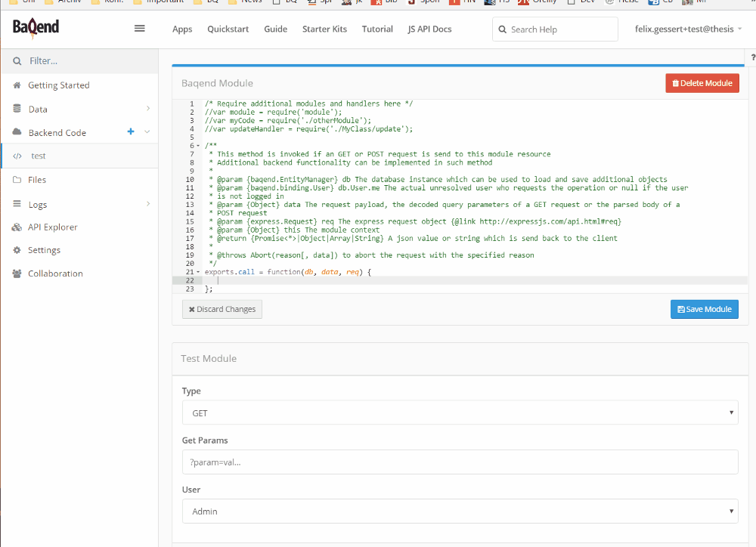The image size is (756, 547).
Task: Click the Collaboration users icon
Action: point(17,273)
